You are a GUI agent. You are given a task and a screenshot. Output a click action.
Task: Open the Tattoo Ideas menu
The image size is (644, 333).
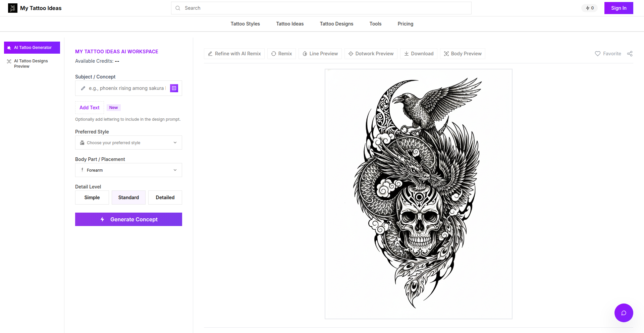pos(290,24)
